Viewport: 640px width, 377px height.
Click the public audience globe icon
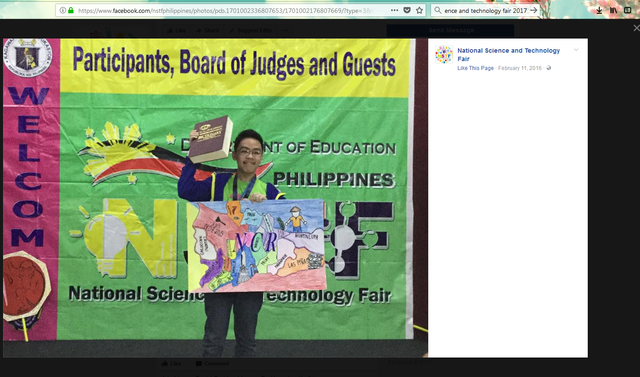549,68
